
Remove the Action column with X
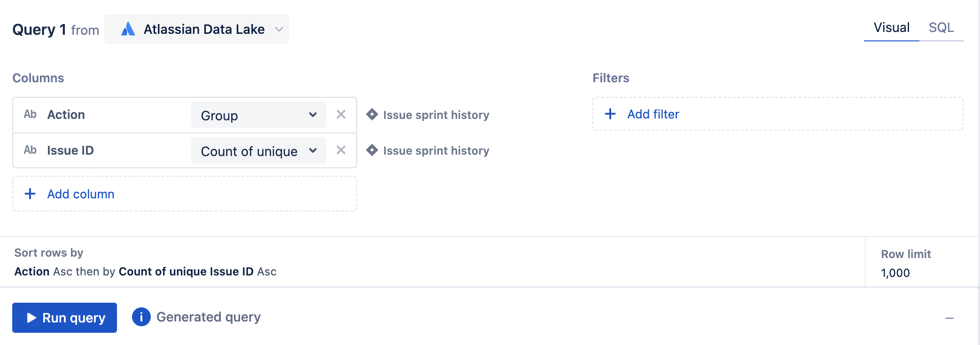341,115
